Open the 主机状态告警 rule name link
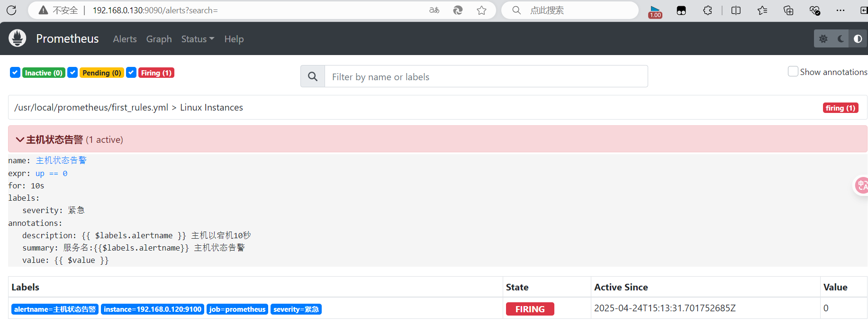 [x=61, y=160]
